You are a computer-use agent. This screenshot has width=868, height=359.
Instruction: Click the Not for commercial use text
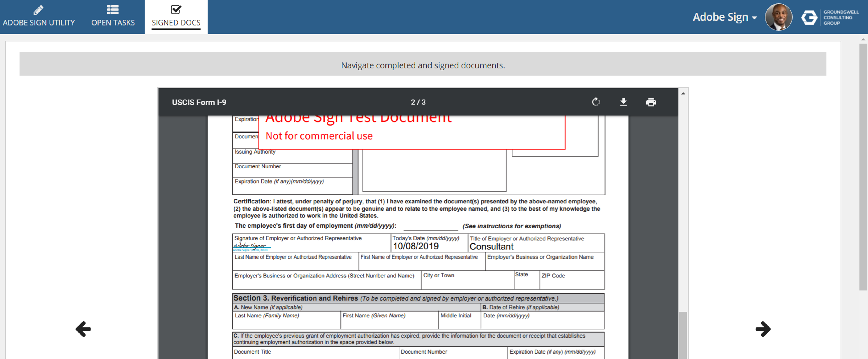click(x=319, y=136)
